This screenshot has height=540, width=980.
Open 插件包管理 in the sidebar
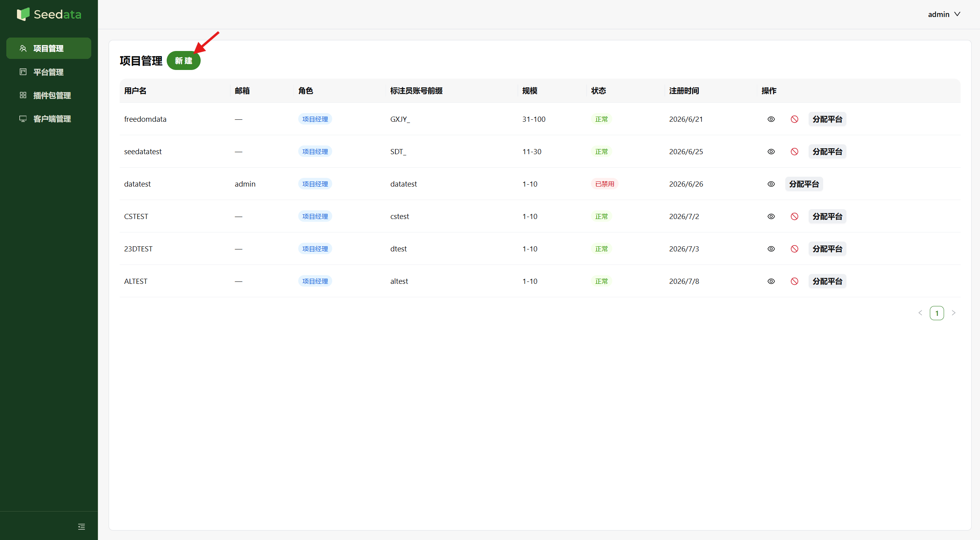tap(49, 95)
